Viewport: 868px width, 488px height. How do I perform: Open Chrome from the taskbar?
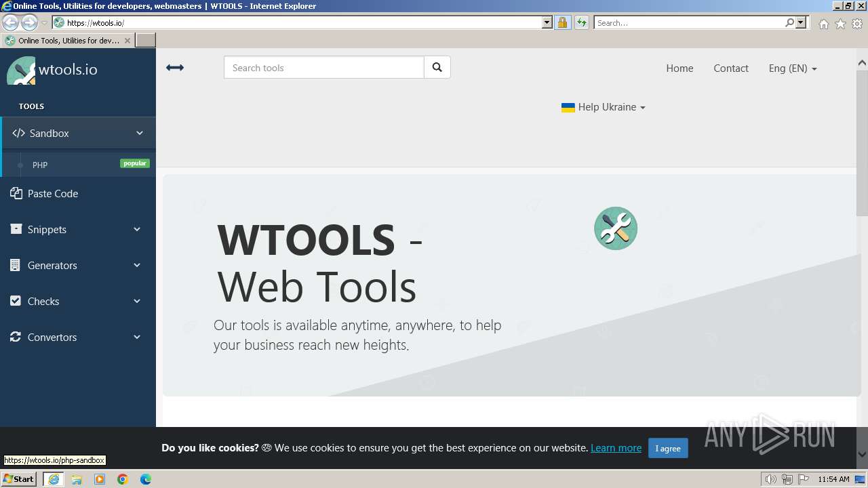tap(123, 479)
